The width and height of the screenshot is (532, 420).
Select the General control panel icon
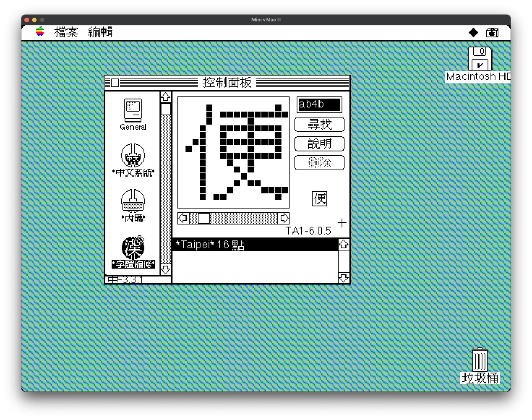pos(133,111)
